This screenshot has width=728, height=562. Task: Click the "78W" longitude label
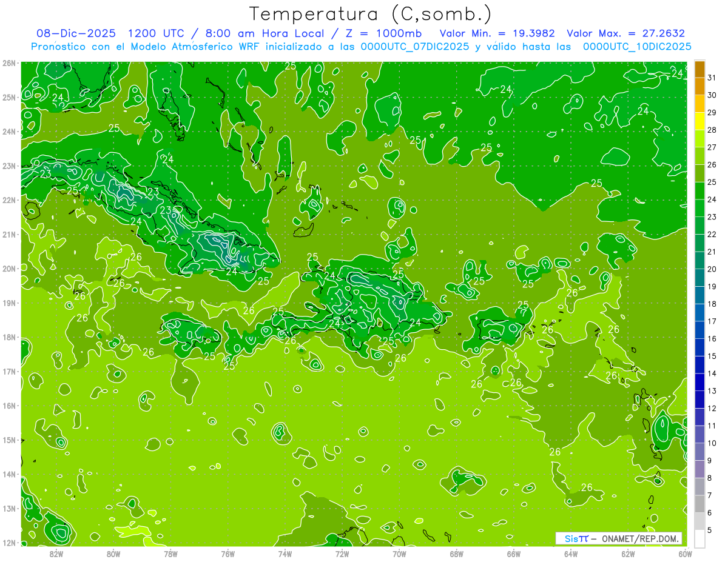170,554
